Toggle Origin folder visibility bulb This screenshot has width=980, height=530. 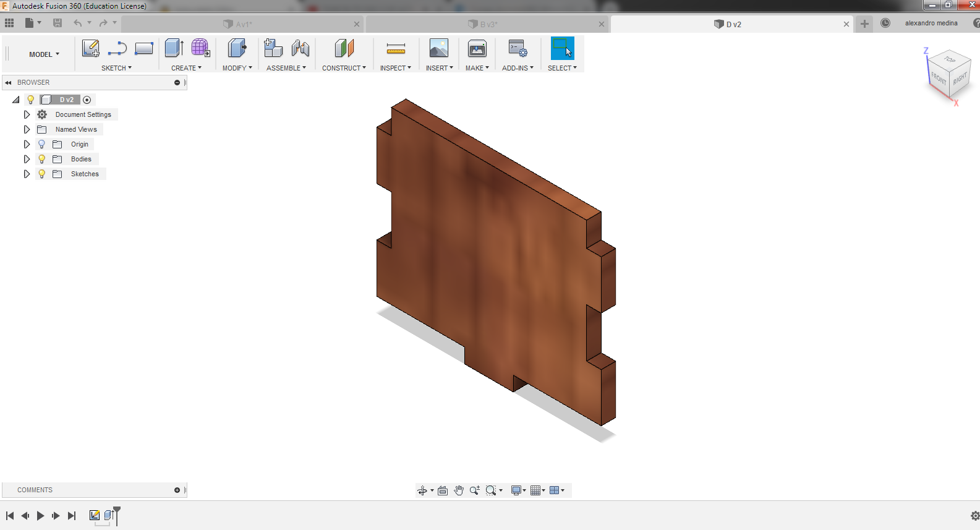coord(41,144)
